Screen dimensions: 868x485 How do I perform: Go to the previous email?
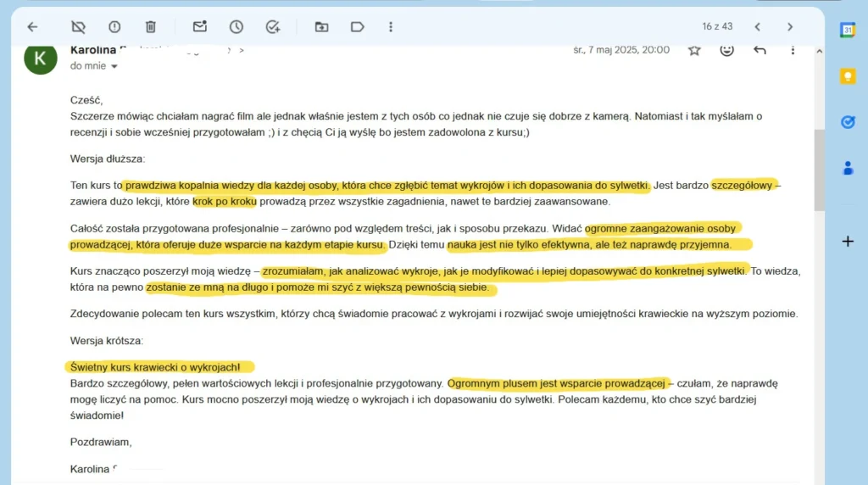757,26
